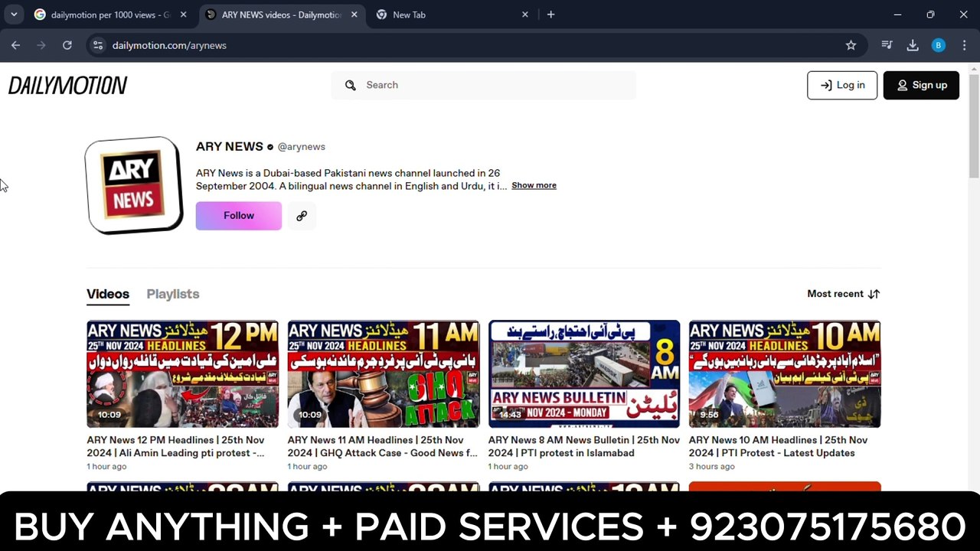Play the 8 AM News Bulletin thumbnail
This screenshot has height=551, width=980.
tap(584, 373)
